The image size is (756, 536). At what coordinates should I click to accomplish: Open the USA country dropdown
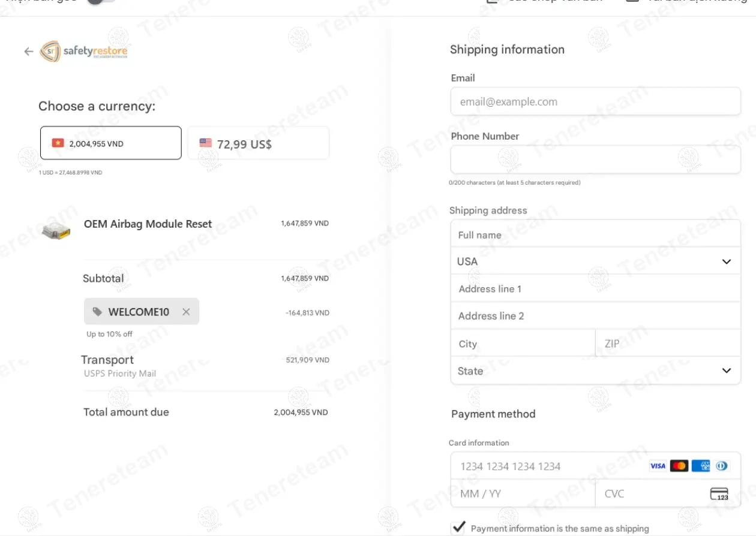pos(595,261)
